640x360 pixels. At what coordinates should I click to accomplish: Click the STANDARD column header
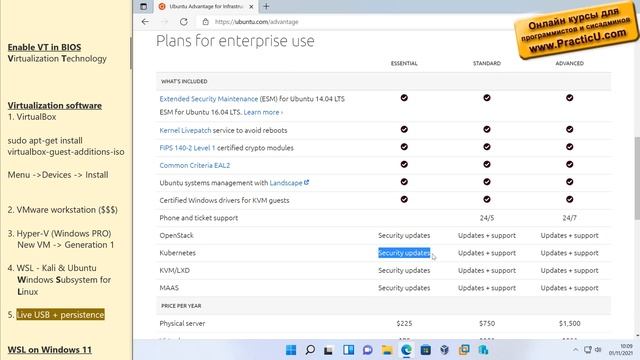pyautogui.click(x=487, y=63)
